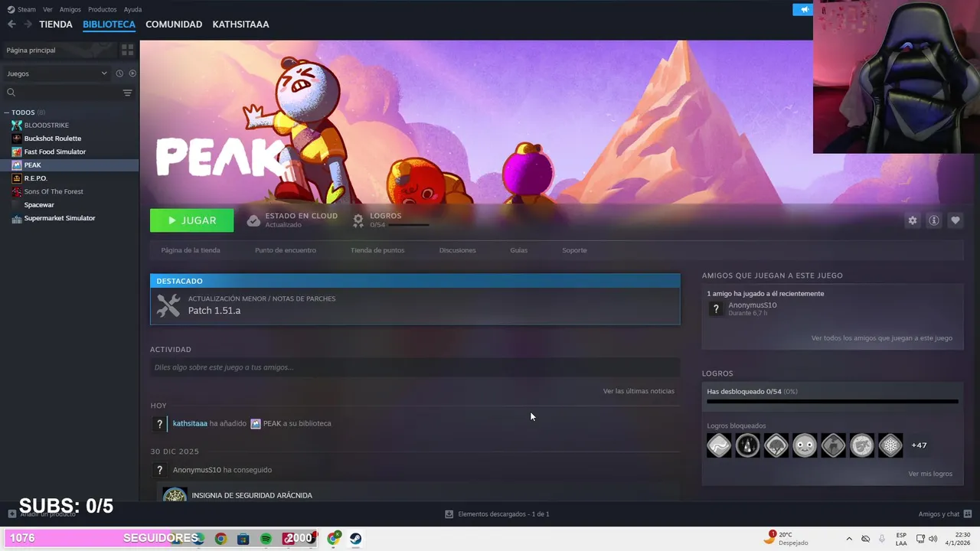Open the Amigos menu
Viewport: 980px width, 551px height.
click(70, 9)
